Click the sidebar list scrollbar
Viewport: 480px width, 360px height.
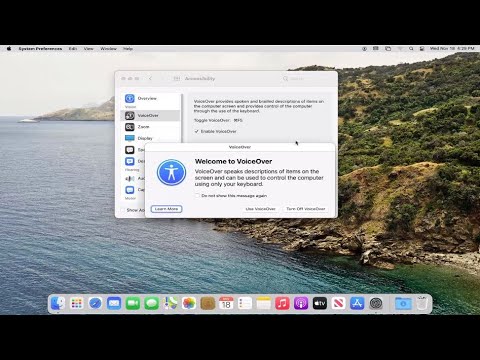(x=182, y=117)
